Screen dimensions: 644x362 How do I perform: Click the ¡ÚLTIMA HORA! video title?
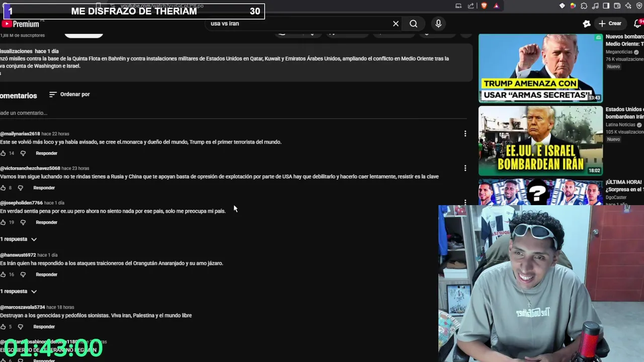[x=624, y=186]
